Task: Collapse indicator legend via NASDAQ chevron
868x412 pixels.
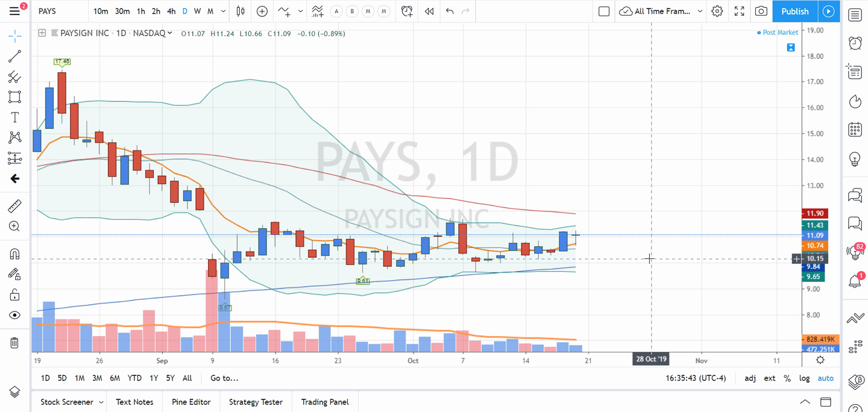Action: point(170,33)
